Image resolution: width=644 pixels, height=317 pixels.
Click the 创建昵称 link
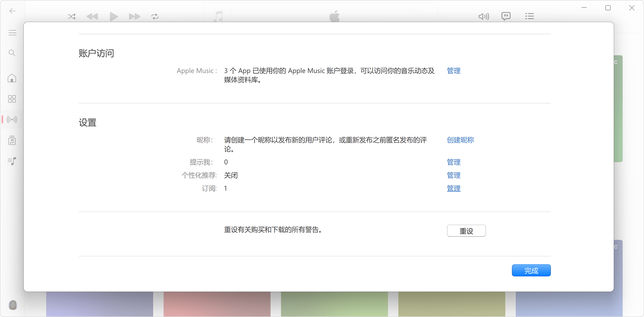[x=460, y=140]
